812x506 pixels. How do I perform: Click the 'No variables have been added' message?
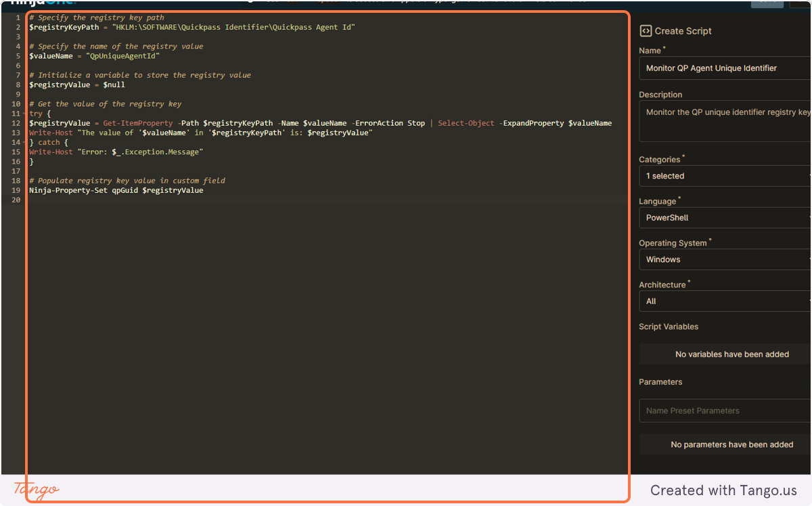click(x=732, y=354)
